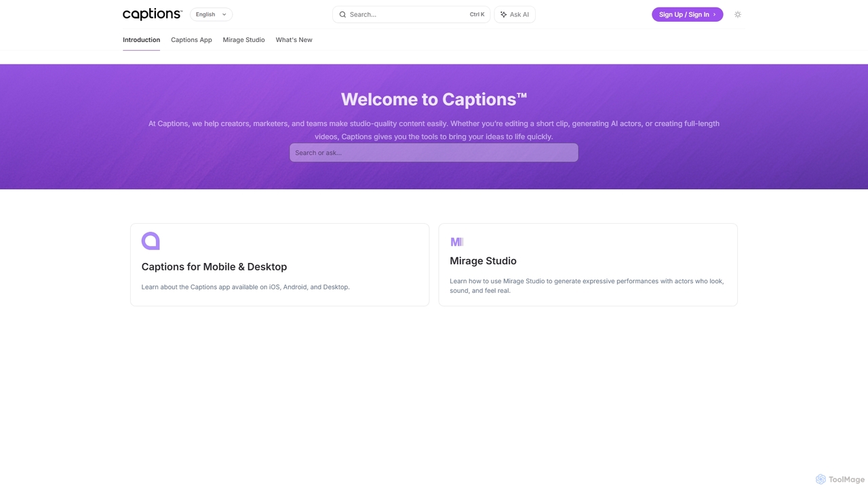Focus the header Search field

coord(411,14)
